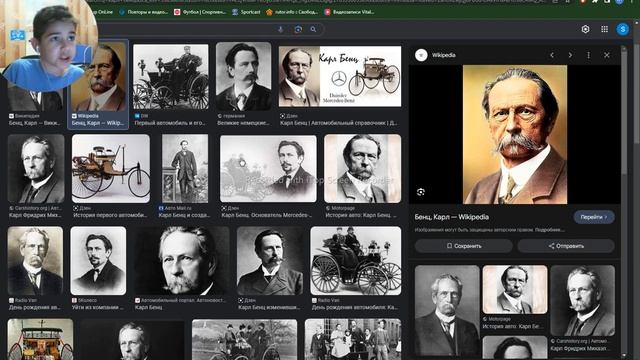Open the cut-off colored vehicle thumbnail
640x360 pixels.
40,339
